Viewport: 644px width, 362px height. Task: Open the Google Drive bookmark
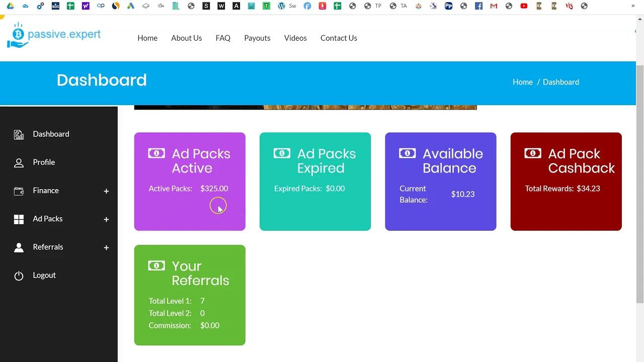[x=10, y=6]
